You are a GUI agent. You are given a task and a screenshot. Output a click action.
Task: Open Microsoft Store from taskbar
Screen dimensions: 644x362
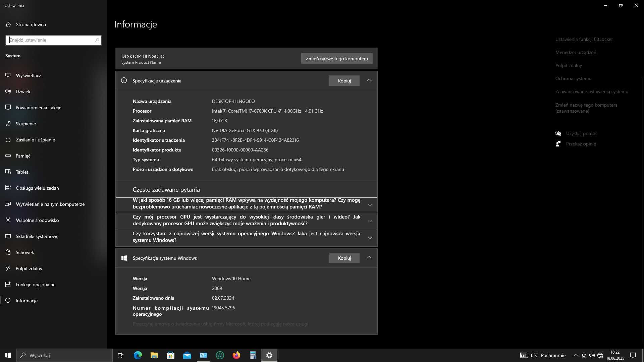tap(170, 355)
